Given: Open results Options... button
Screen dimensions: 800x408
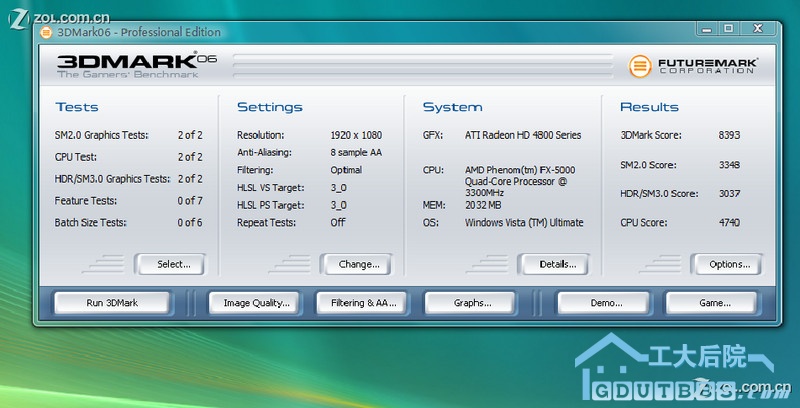Looking at the screenshot, I should pos(726,264).
